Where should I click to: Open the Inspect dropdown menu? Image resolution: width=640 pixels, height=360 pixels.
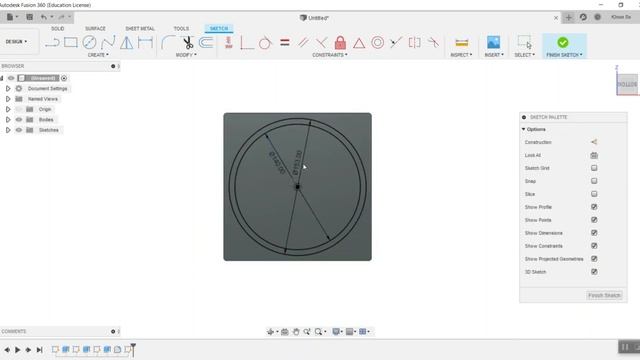pyautogui.click(x=461, y=55)
